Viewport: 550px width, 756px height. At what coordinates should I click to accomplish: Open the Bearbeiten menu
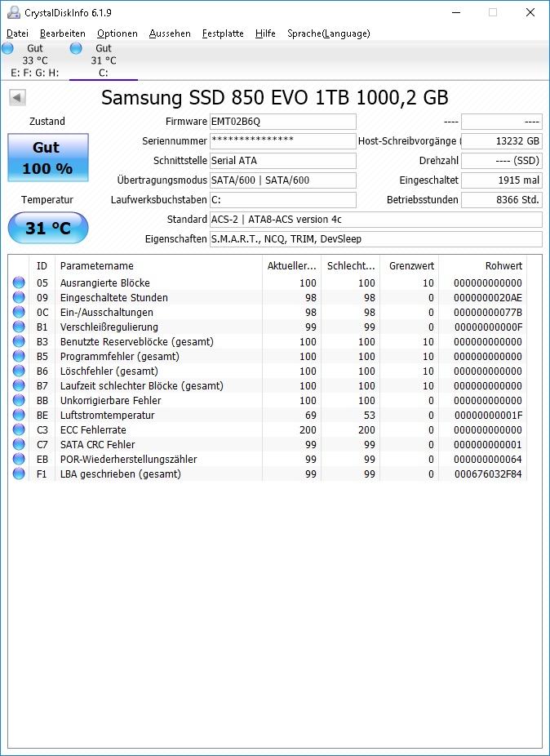pos(63,33)
